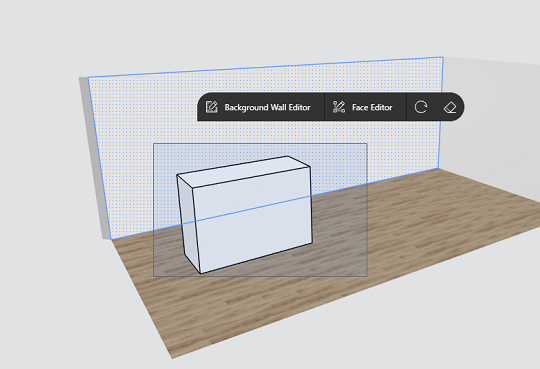Click the Face Editor scissors-pencil icon

(339, 107)
